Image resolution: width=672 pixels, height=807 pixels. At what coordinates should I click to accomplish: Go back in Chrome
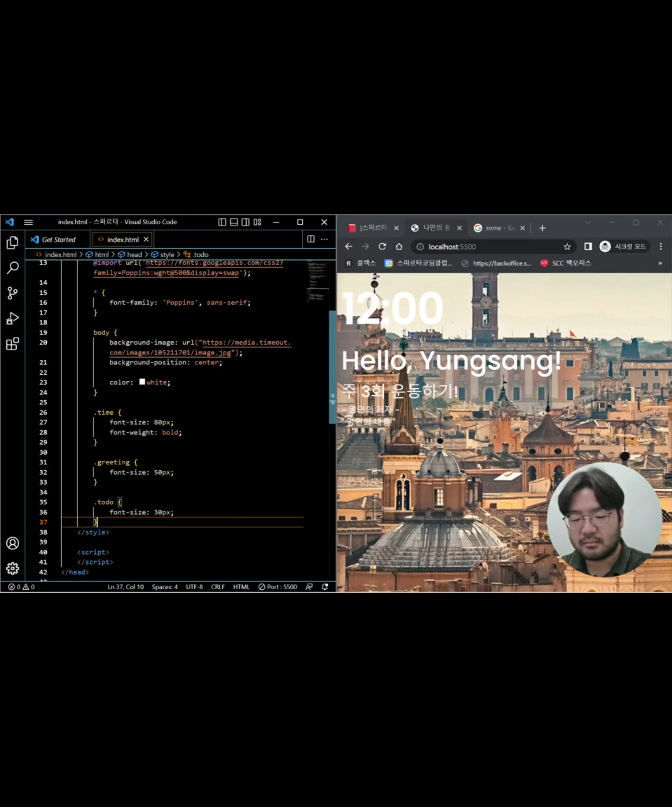point(349,246)
